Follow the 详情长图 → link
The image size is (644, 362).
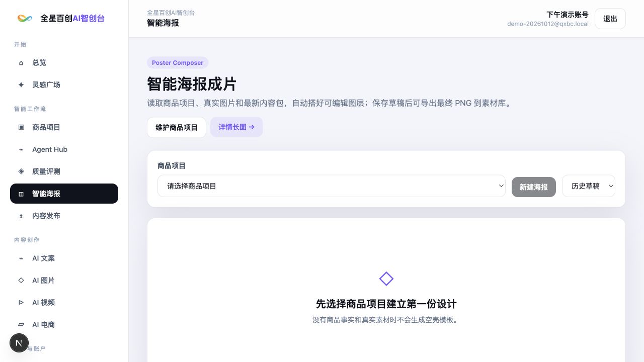click(236, 127)
